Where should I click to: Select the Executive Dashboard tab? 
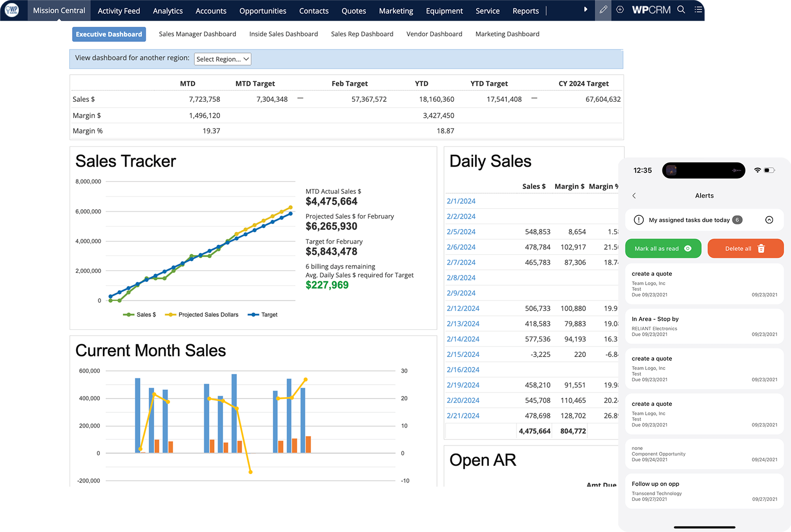point(109,34)
